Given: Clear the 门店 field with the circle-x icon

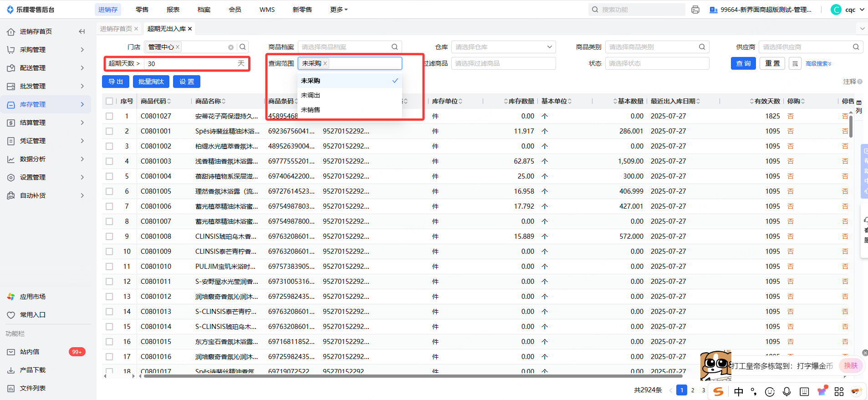Looking at the screenshot, I should [x=231, y=47].
